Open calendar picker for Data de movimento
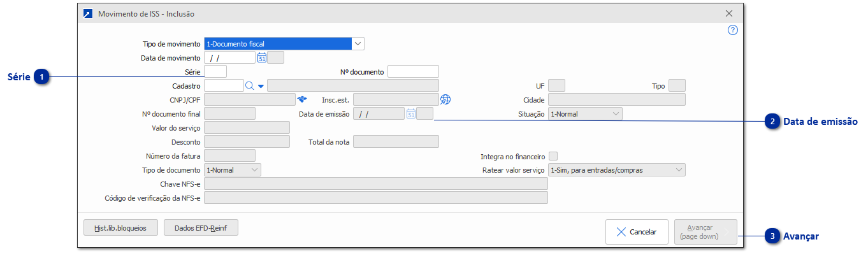The height and width of the screenshot is (258, 868). pos(261,57)
